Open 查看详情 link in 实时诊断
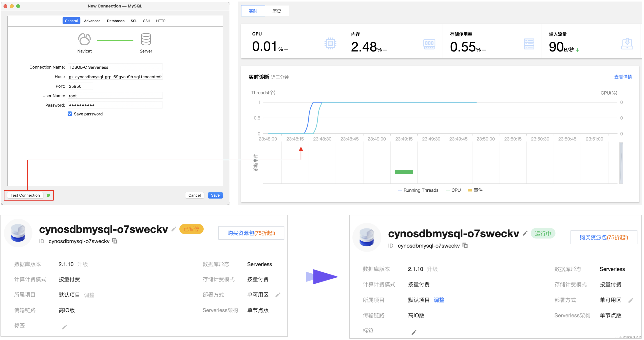This screenshot has width=644, height=340. click(623, 77)
